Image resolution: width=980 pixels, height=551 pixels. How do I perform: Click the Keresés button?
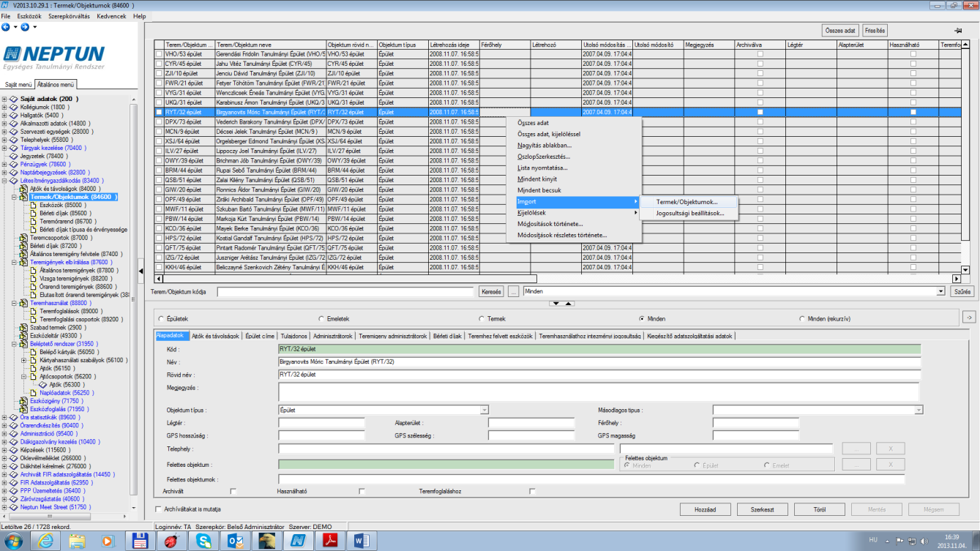[491, 291]
